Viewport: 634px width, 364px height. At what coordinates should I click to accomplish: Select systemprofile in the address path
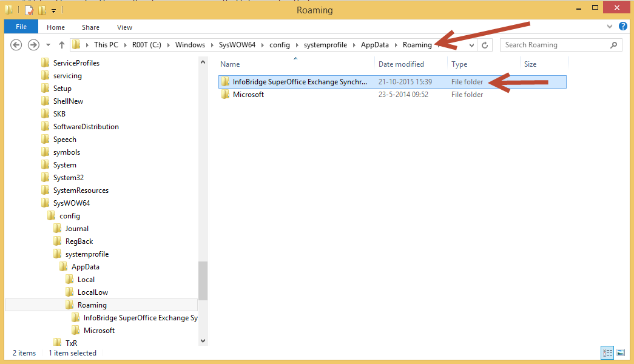click(325, 45)
